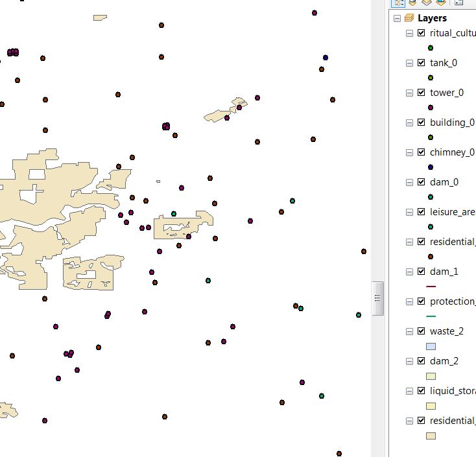Open table of contents Options button
The width and height of the screenshot is (476, 457).
(458, 3)
